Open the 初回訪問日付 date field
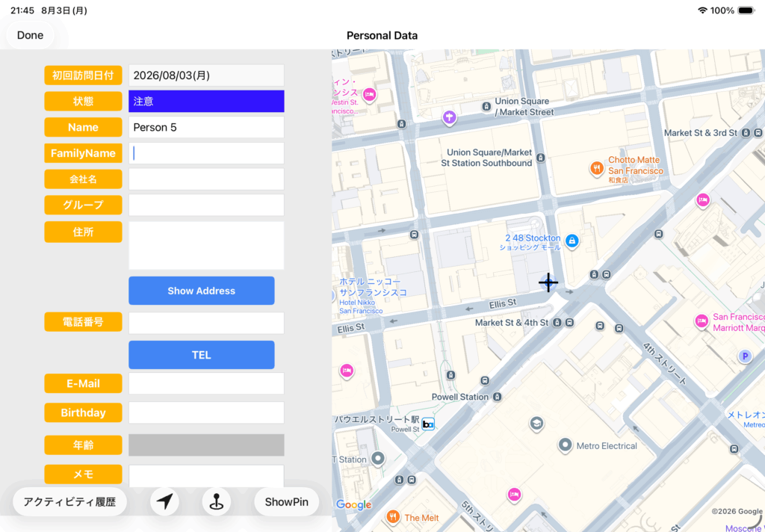Viewport: 765px width, 532px height. pos(206,75)
